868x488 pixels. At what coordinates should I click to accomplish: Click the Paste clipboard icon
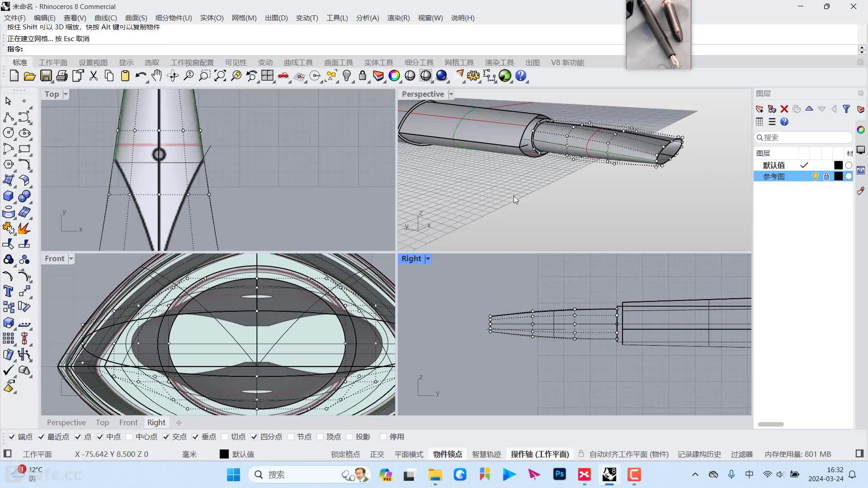[x=125, y=76]
